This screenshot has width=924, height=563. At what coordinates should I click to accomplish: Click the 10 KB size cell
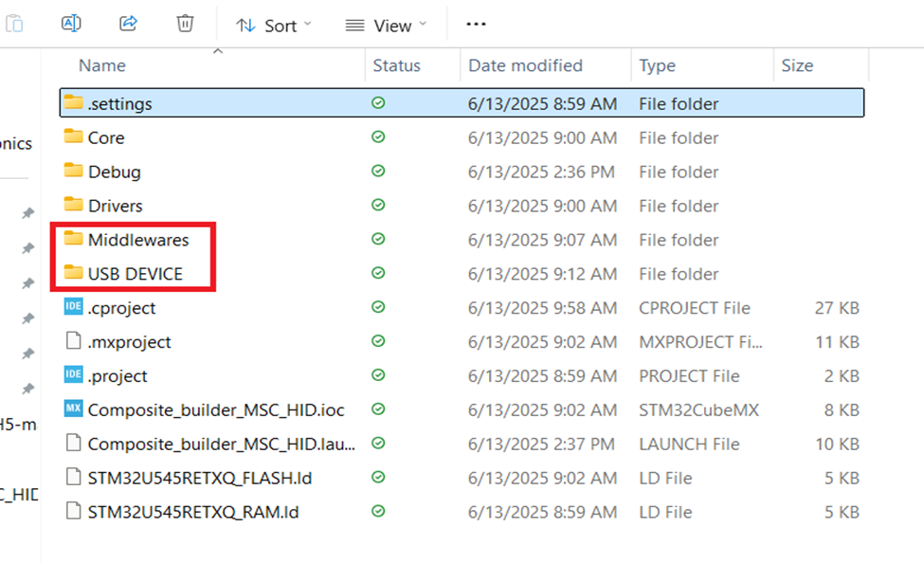tap(837, 444)
